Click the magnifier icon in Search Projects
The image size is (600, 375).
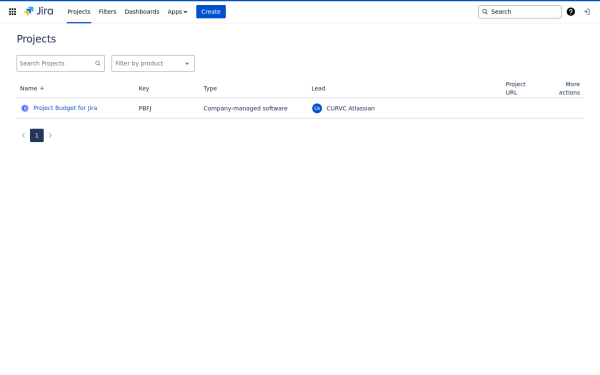pos(98,64)
